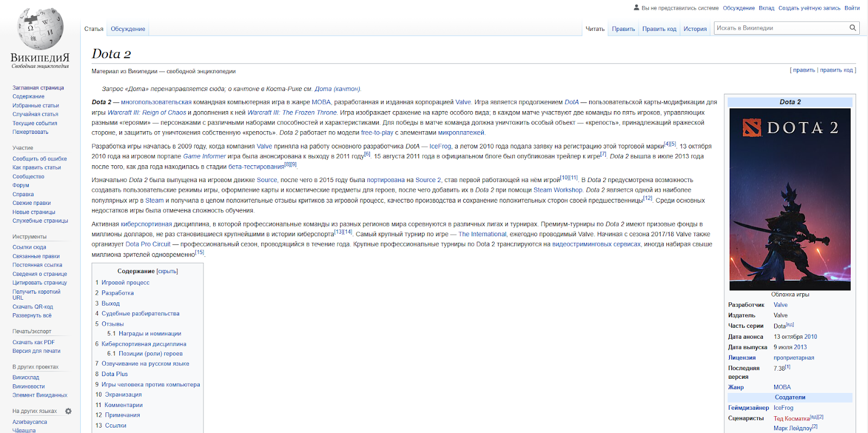The width and height of the screenshot is (868, 433).
Task: Open Свежие правки link
Action: pyautogui.click(x=31, y=203)
